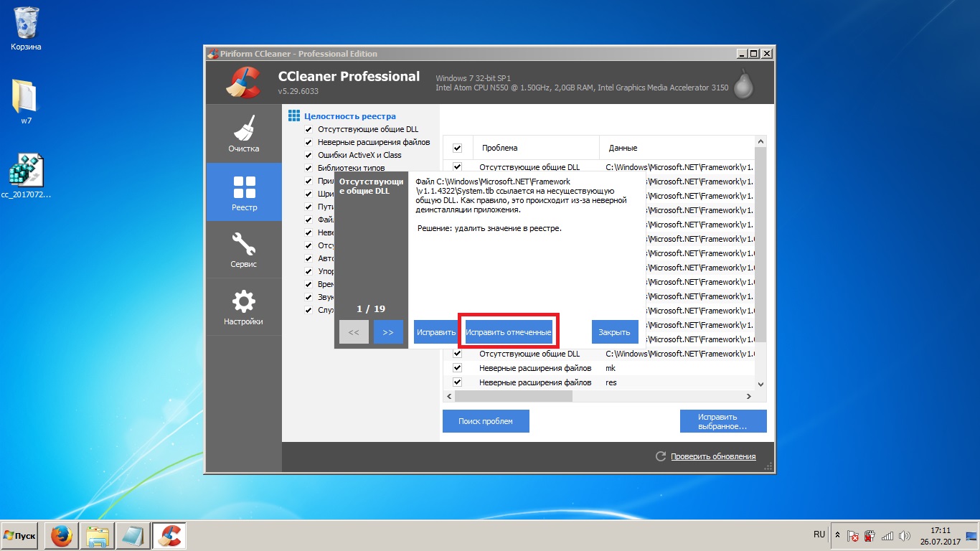The image size is (980, 551).
Task: Click the 1 / 19 counter text
Action: point(371,309)
